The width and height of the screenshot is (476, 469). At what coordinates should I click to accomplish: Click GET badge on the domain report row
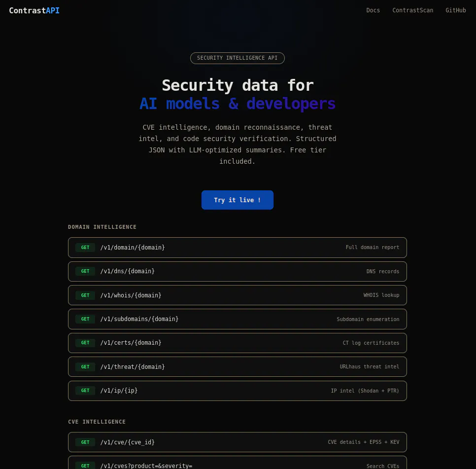85,248
